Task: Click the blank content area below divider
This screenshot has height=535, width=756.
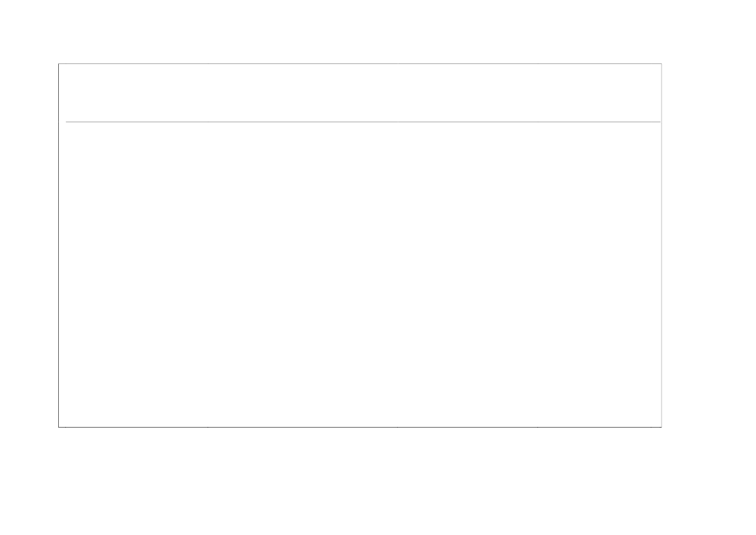Action: (360, 274)
